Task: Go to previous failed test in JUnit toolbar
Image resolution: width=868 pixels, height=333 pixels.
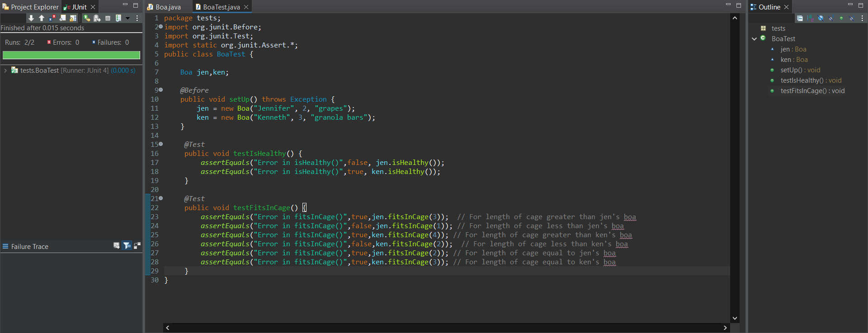Action: pyautogui.click(x=42, y=18)
